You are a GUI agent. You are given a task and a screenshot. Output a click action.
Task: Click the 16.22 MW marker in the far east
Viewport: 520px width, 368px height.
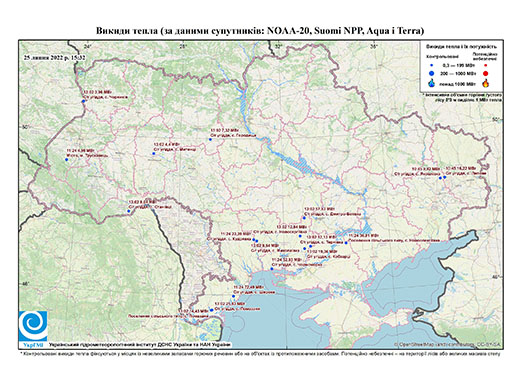pos(445,177)
